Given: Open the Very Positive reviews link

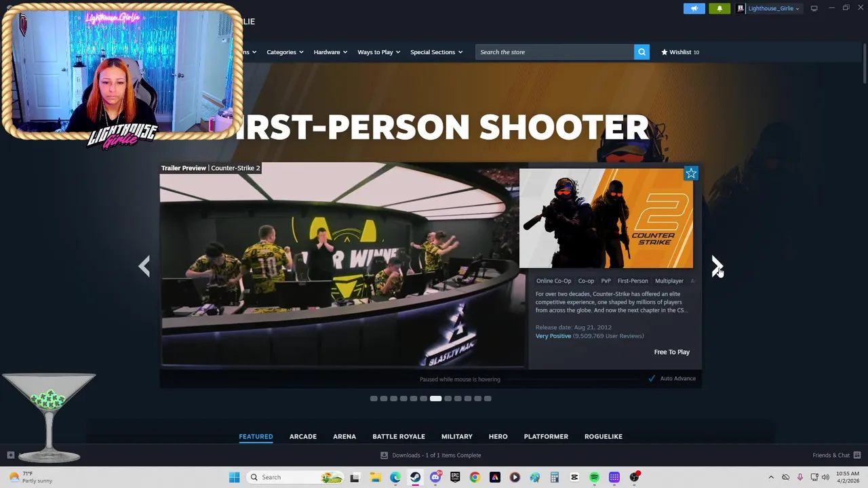Looking at the screenshot, I should coord(553,336).
